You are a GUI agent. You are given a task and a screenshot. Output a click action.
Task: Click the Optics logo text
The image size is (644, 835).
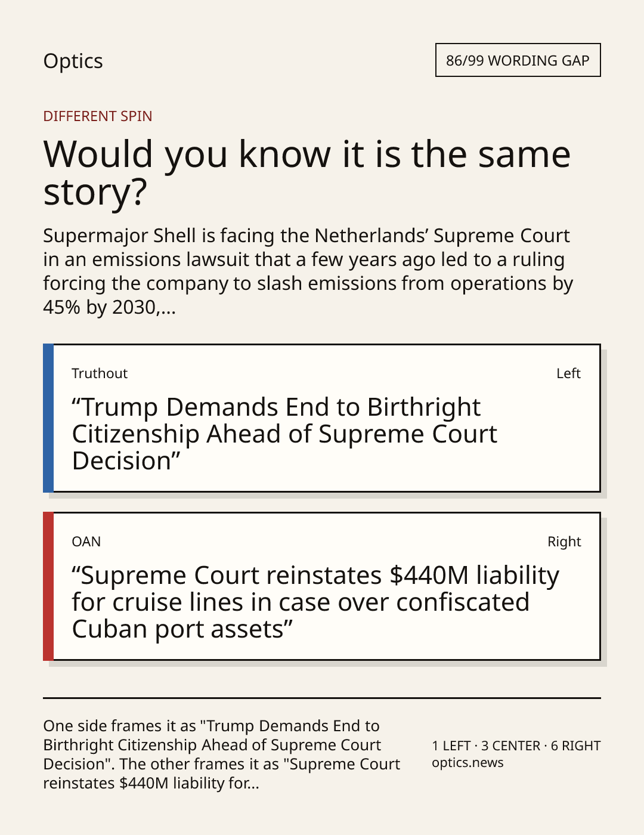coord(73,61)
